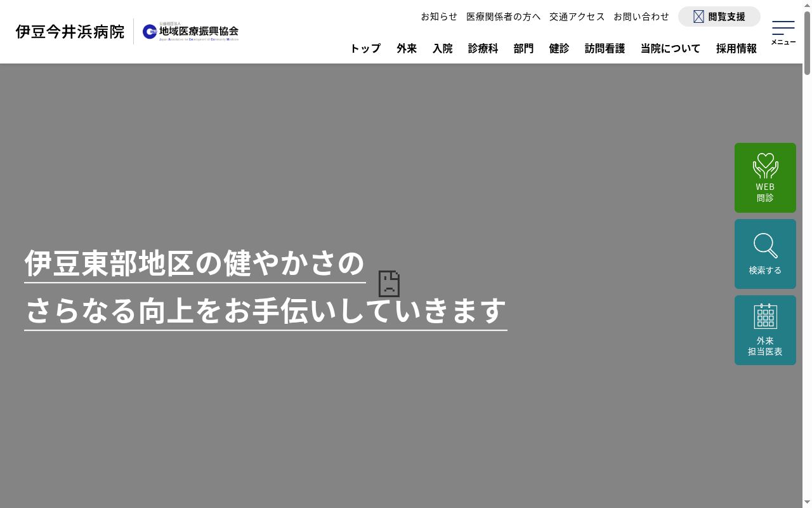Click the 伊豆今井浜病院 site logo
The height and width of the screenshot is (508, 812).
pyautogui.click(x=70, y=32)
